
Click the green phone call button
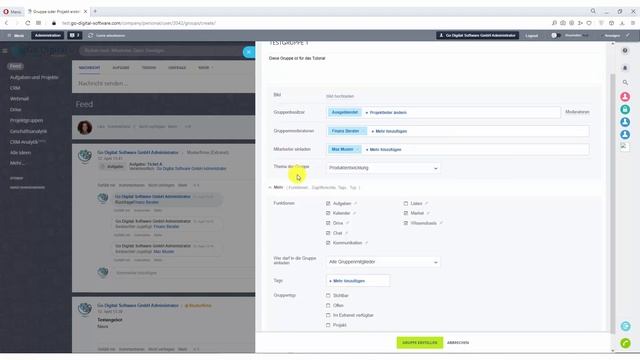pos(625,343)
